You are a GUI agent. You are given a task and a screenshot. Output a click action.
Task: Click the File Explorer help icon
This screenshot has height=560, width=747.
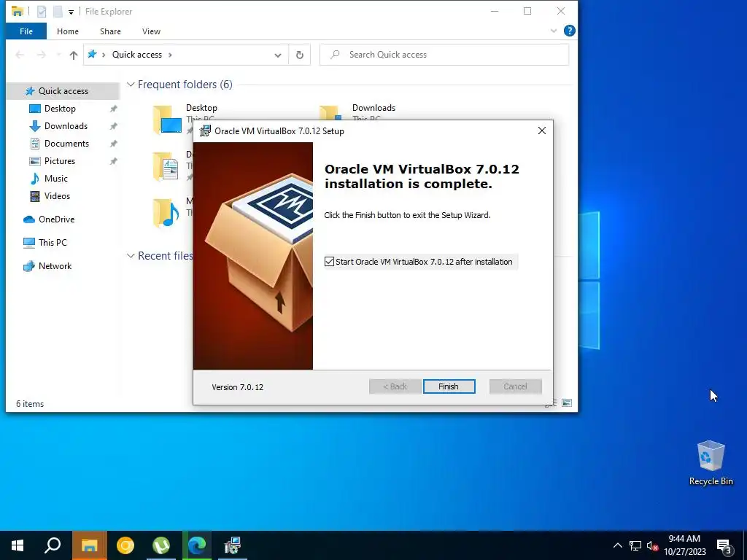569,31
